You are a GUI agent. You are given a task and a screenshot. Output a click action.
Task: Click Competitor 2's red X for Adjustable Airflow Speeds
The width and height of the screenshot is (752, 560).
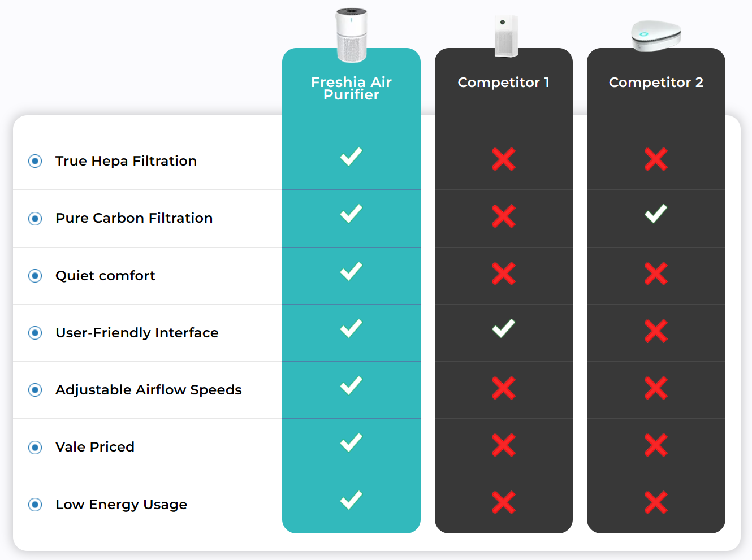(x=656, y=388)
